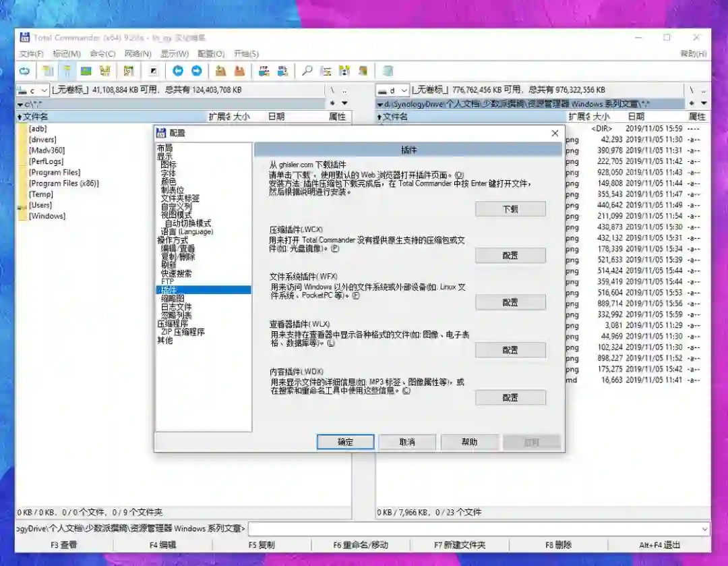Show the directory tree view icon
The height and width of the screenshot is (566, 728).
click(x=105, y=71)
